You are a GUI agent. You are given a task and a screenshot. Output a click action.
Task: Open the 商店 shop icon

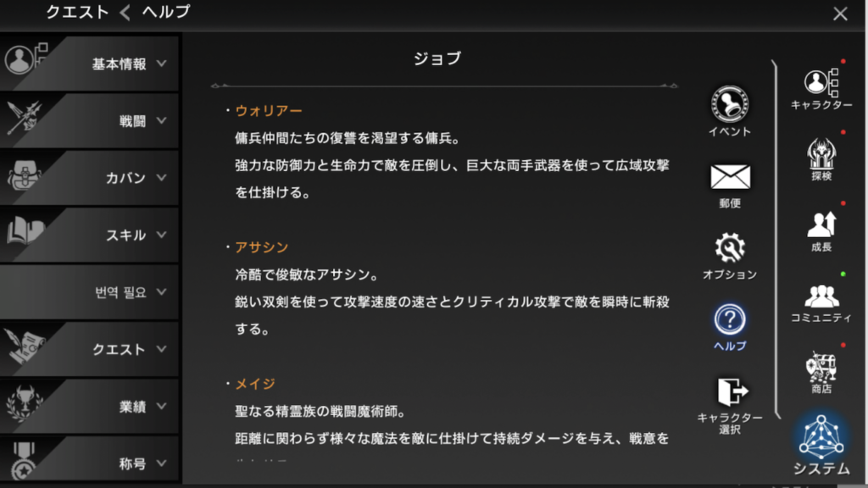point(821,367)
